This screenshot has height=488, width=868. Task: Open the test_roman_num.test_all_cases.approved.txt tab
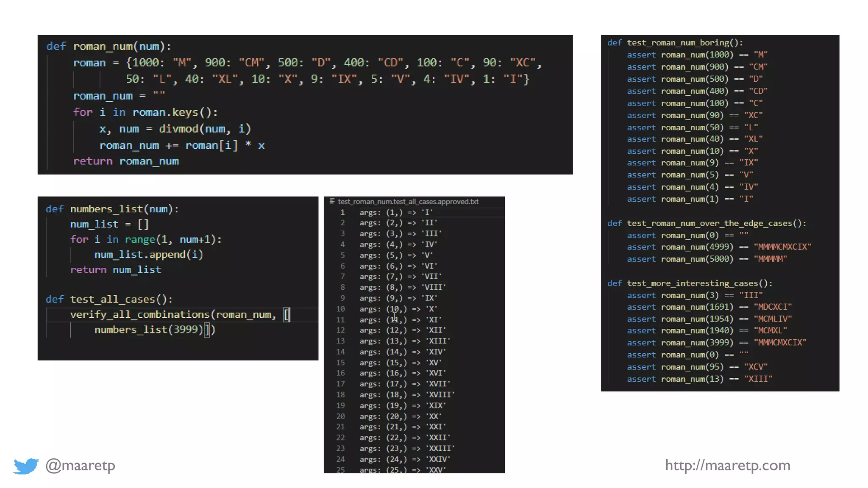[x=408, y=202]
